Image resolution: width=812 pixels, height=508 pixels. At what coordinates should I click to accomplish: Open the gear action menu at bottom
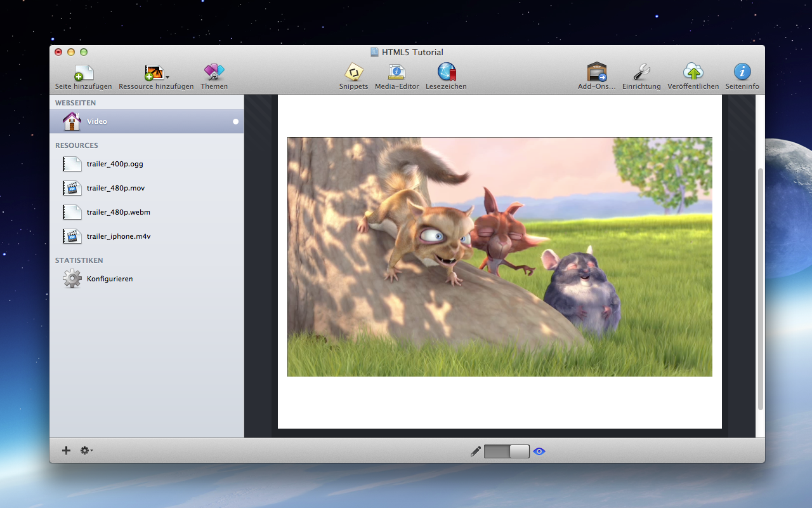tap(86, 450)
